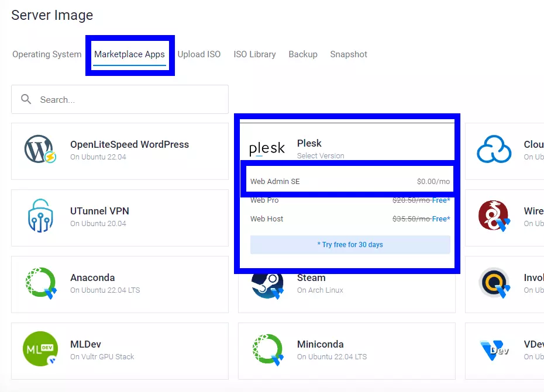Screen dimensions: 544x392
Task: Click the $35.50/mo Free* price
Action: click(421, 218)
